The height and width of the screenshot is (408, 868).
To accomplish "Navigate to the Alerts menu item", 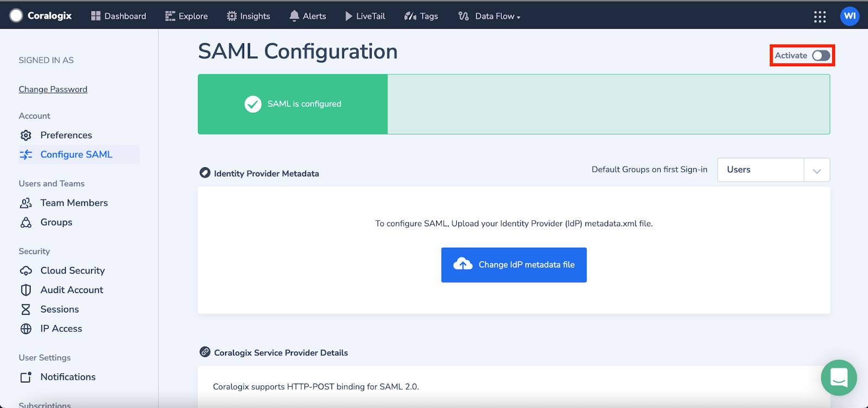I will point(308,16).
